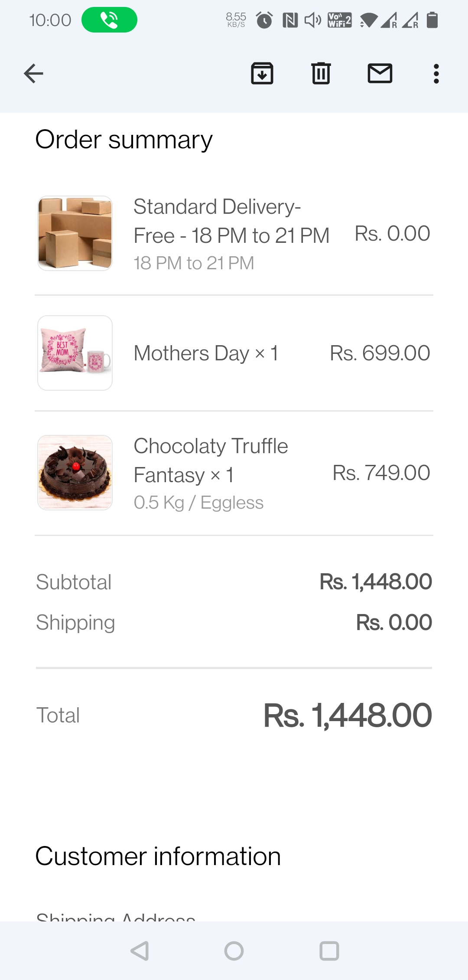Select Chocolaty Truffle Fantasy item name
Viewport: 468px width, 980px height.
coord(211,461)
